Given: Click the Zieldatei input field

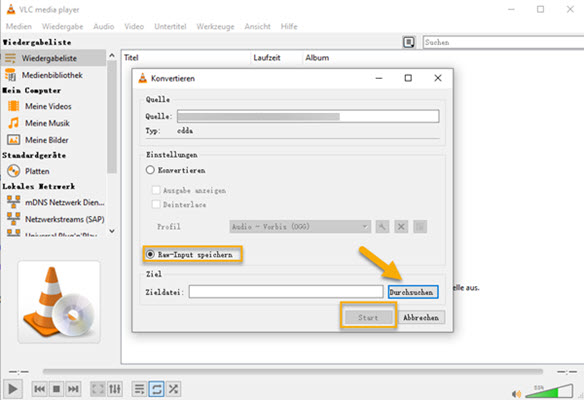Looking at the screenshot, I should click(x=286, y=292).
